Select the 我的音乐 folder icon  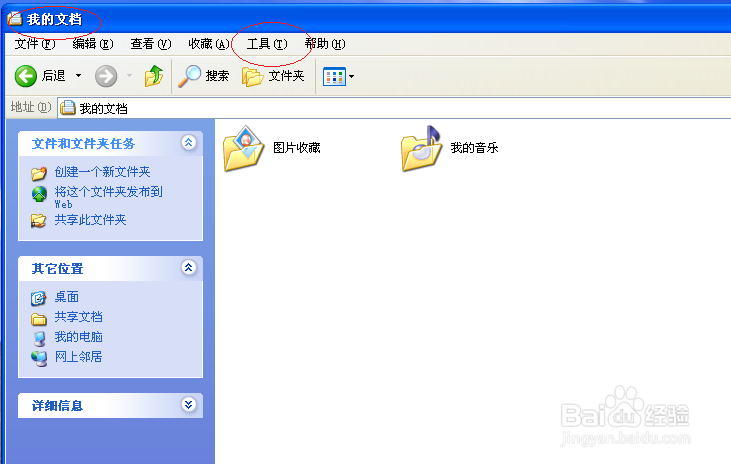click(x=421, y=148)
